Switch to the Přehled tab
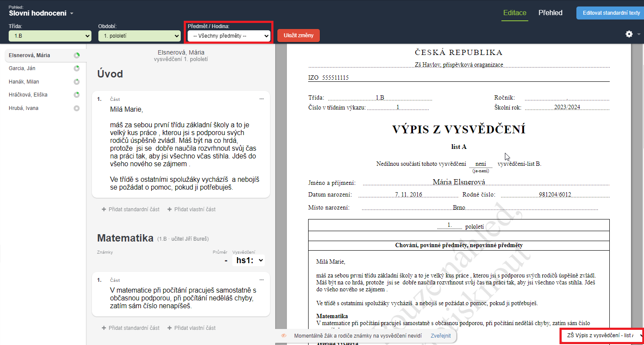The height and width of the screenshot is (345, 644). click(550, 13)
